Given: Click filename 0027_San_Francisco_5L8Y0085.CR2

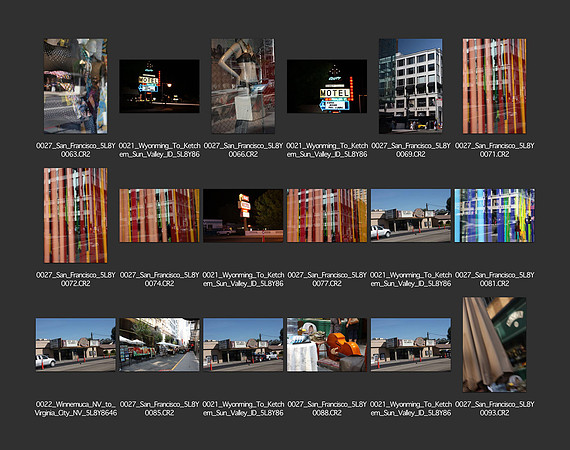Looking at the screenshot, I should click(x=159, y=409).
